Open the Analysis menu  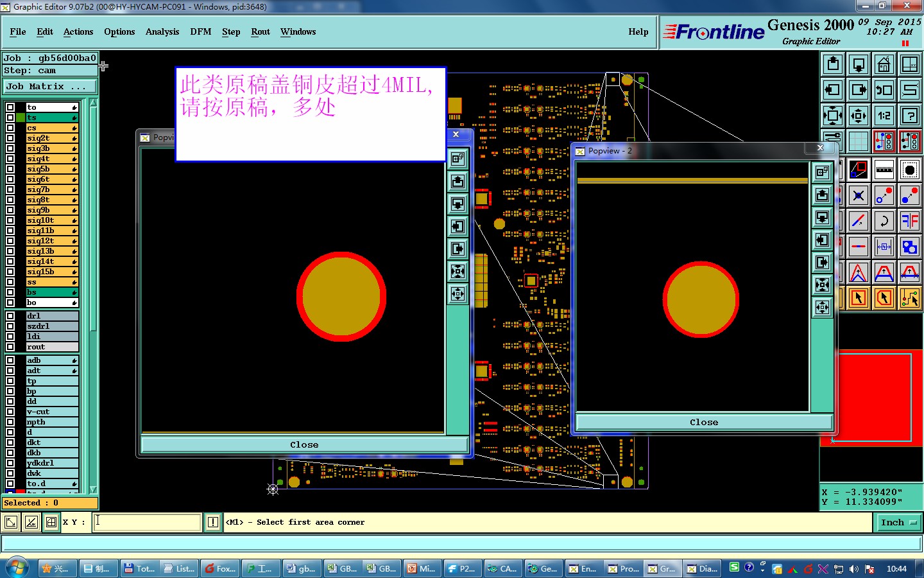162,31
